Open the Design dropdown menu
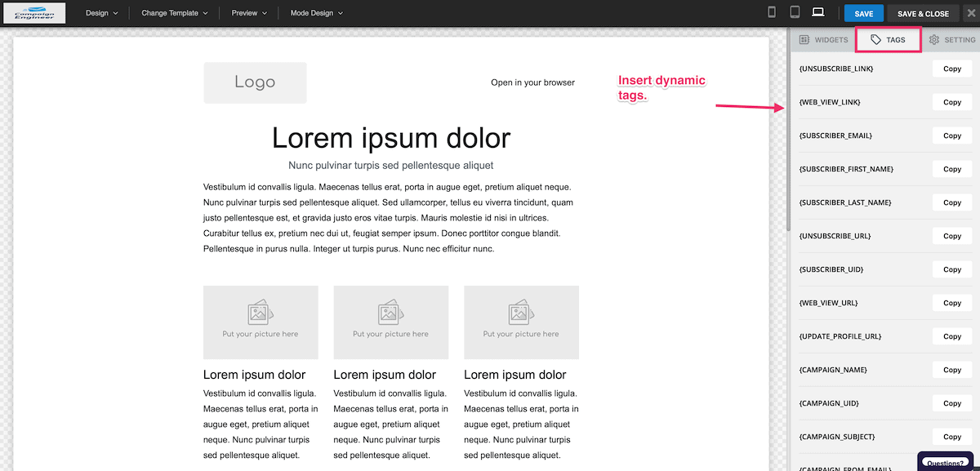The image size is (980, 471). (102, 13)
